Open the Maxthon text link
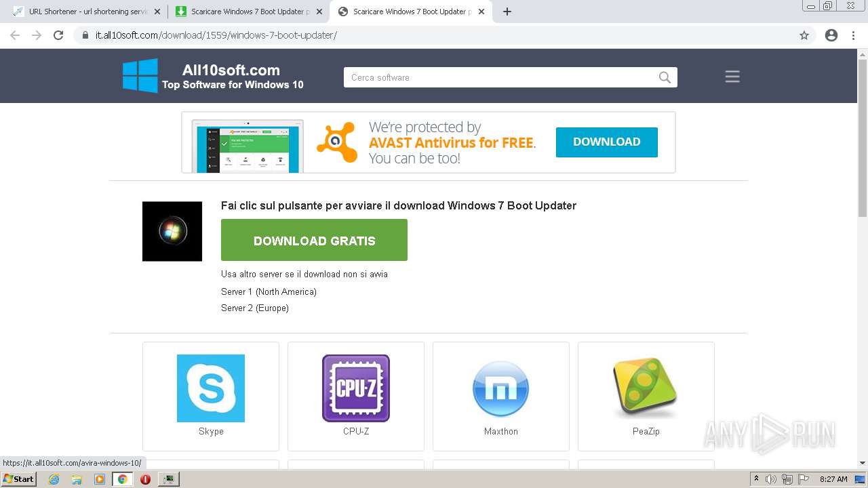Image resolution: width=868 pixels, height=488 pixels. click(501, 431)
